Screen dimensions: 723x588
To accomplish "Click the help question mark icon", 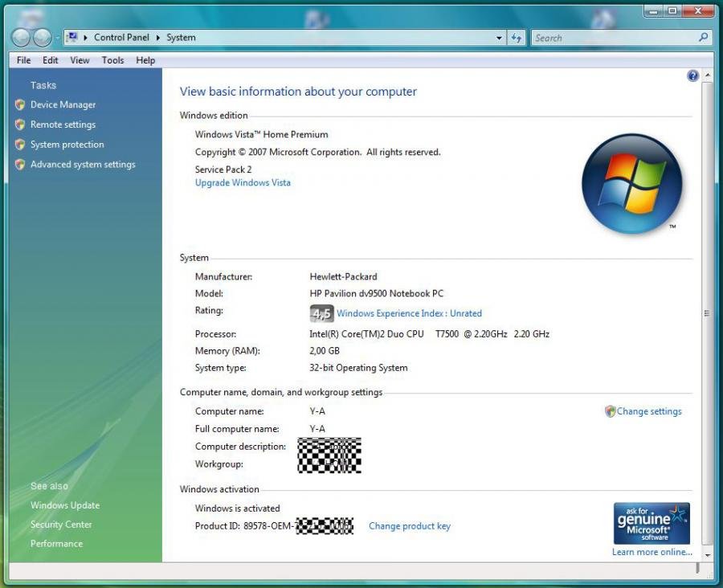I will tap(692, 76).
